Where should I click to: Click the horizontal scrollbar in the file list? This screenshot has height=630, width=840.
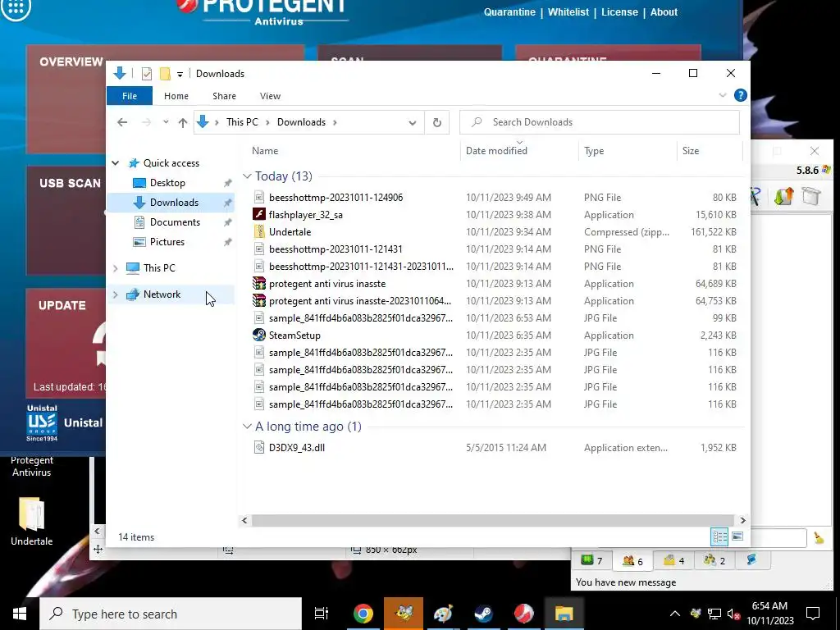[492, 520]
